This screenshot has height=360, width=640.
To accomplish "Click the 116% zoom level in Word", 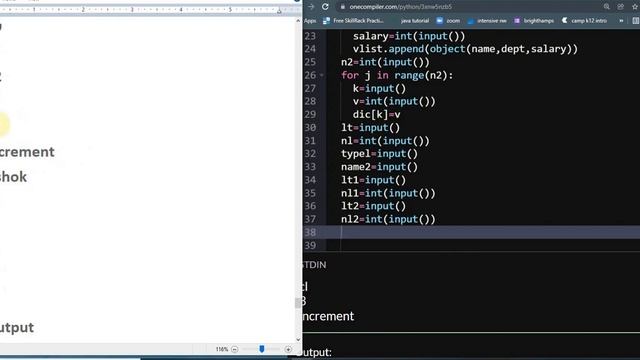I will point(222,349).
